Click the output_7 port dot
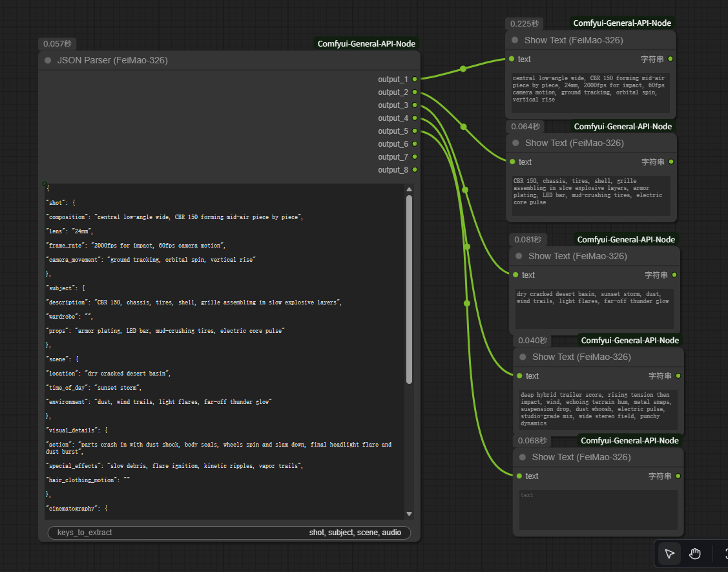The height and width of the screenshot is (572, 728). 415,157
